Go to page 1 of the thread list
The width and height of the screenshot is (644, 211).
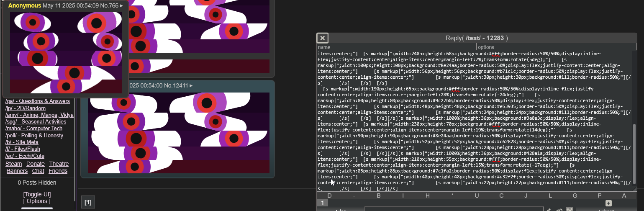[88, 203]
